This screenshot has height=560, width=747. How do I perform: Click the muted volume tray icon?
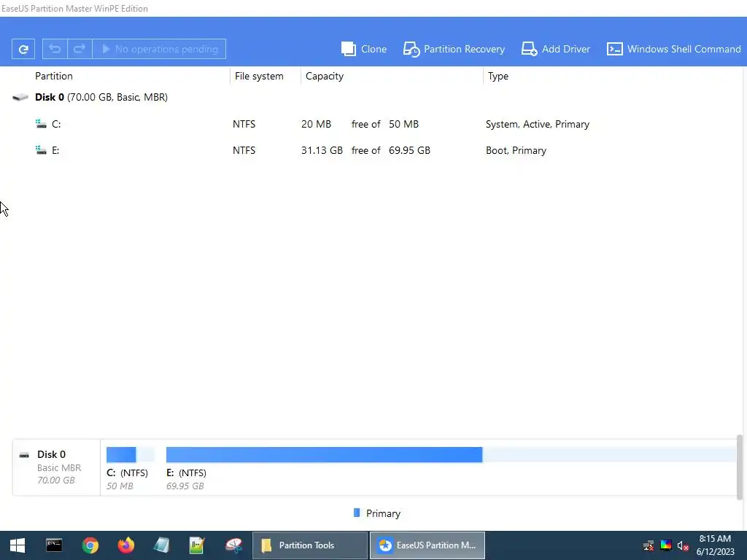click(683, 545)
